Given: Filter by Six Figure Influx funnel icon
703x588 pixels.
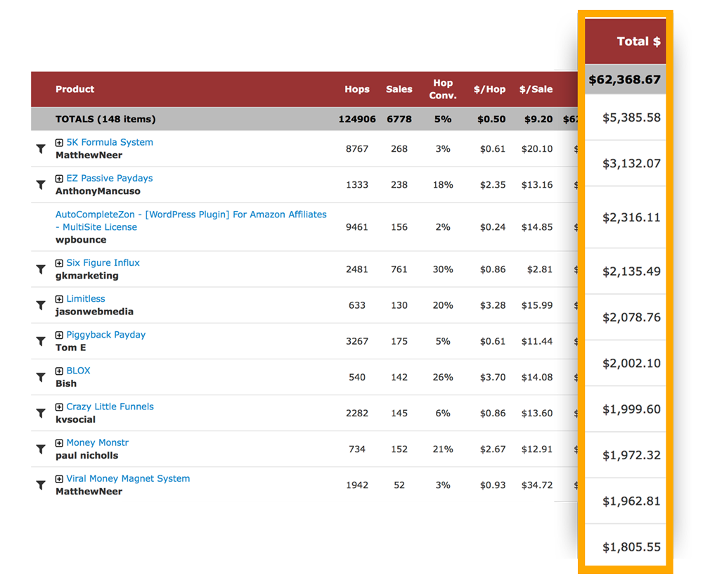Looking at the screenshot, I should coord(41,269).
